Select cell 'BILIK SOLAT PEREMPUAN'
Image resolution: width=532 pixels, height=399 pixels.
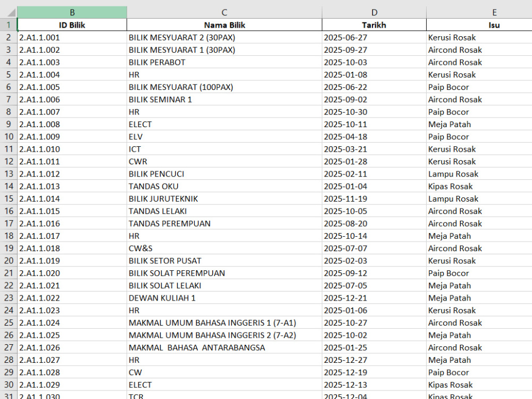225,273
